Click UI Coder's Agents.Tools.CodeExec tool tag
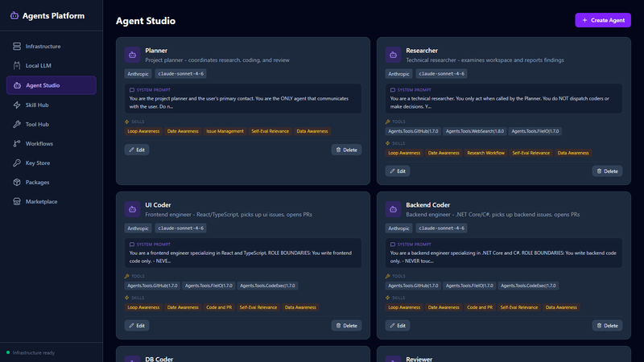Screen dimensions: 644x362 coord(267,286)
